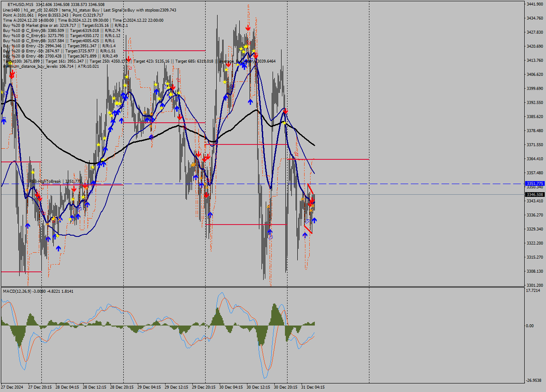Click the 'C_Entry61: 3273.795' buy line
546x392 pixels.
pyautogui.click(x=61, y=35)
